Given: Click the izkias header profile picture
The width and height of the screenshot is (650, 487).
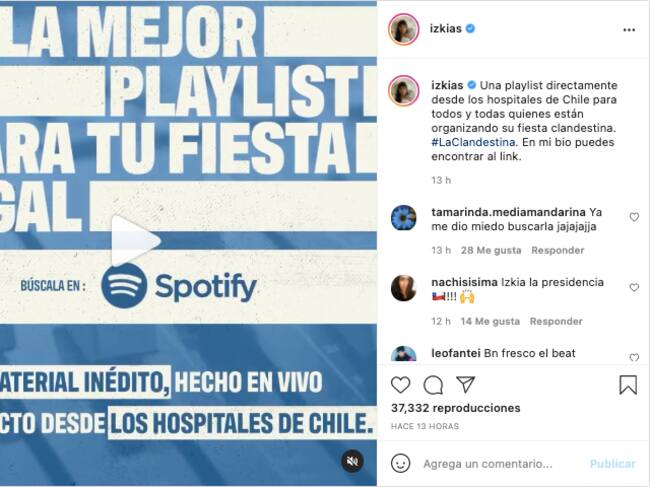Looking at the screenshot, I should click(x=404, y=29).
